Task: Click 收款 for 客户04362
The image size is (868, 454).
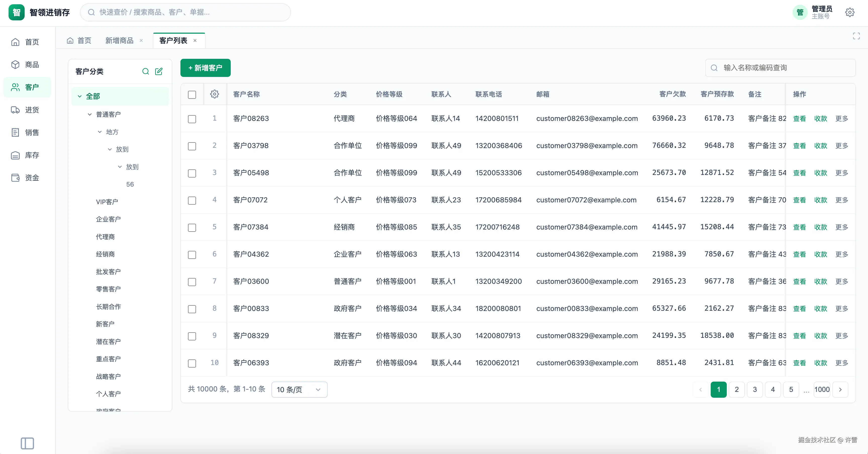Action: pyautogui.click(x=821, y=254)
